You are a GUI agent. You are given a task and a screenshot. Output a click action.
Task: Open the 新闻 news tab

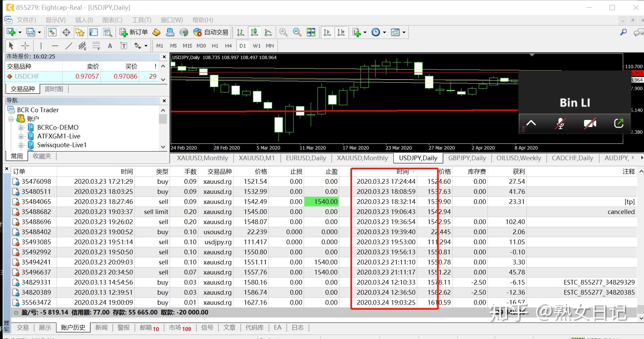point(101,328)
